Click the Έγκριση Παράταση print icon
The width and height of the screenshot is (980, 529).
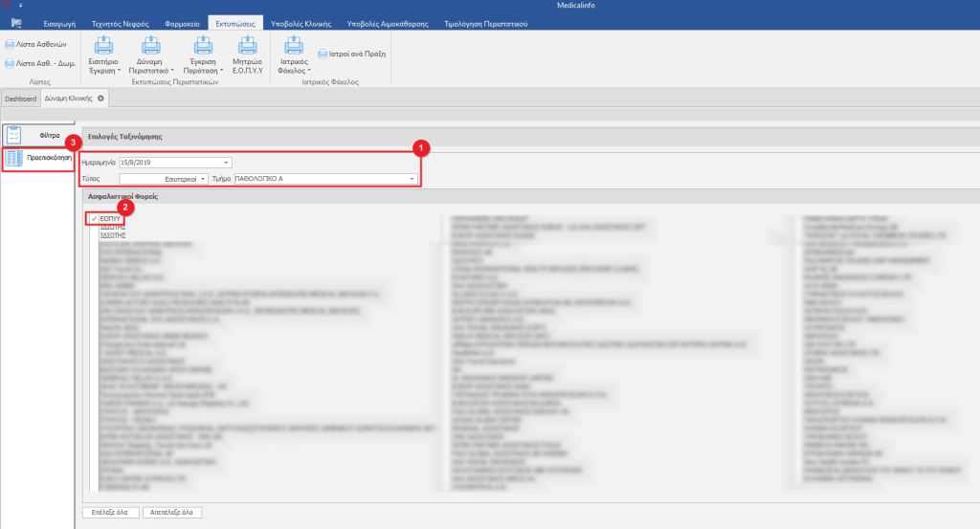202,46
